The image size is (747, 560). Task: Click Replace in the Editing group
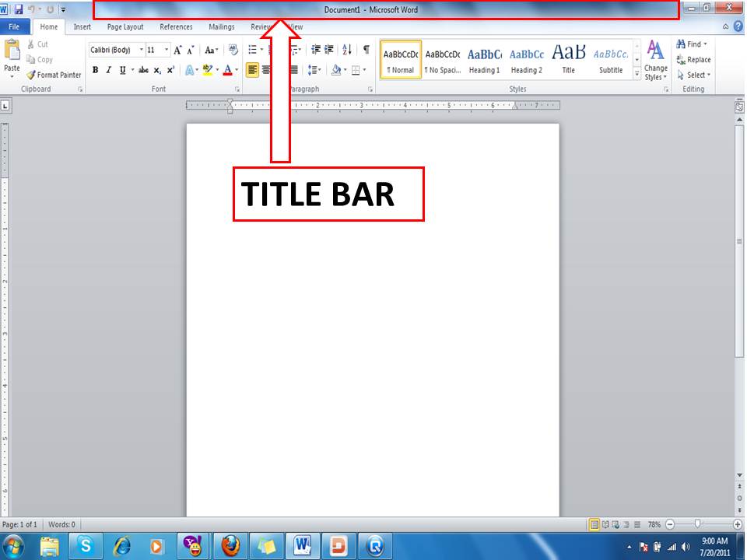click(x=693, y=60)
